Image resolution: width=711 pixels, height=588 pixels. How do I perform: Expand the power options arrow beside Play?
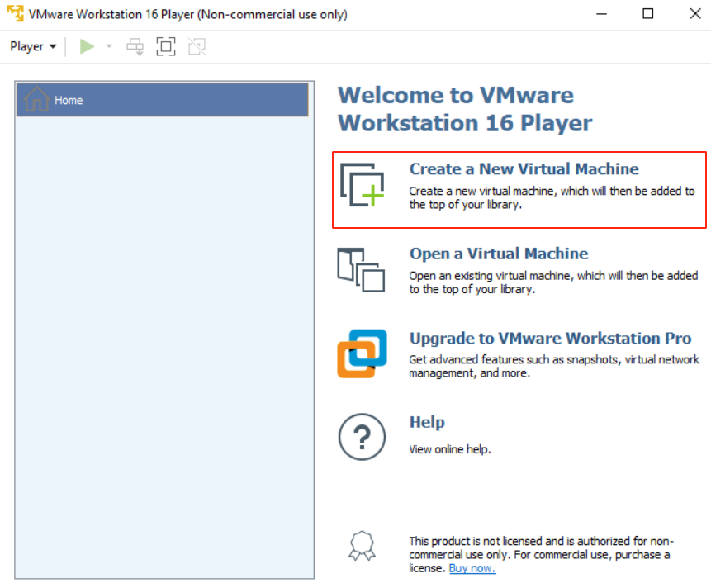109,46
